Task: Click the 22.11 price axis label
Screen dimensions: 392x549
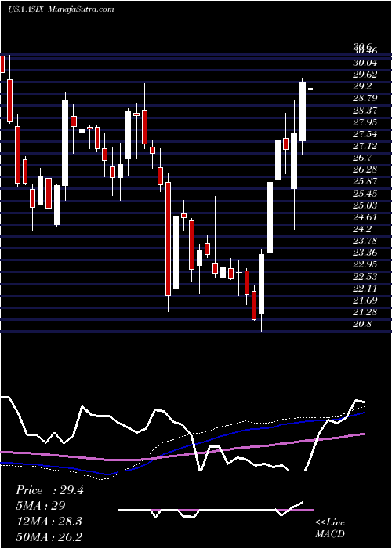Action: point(365,289)
